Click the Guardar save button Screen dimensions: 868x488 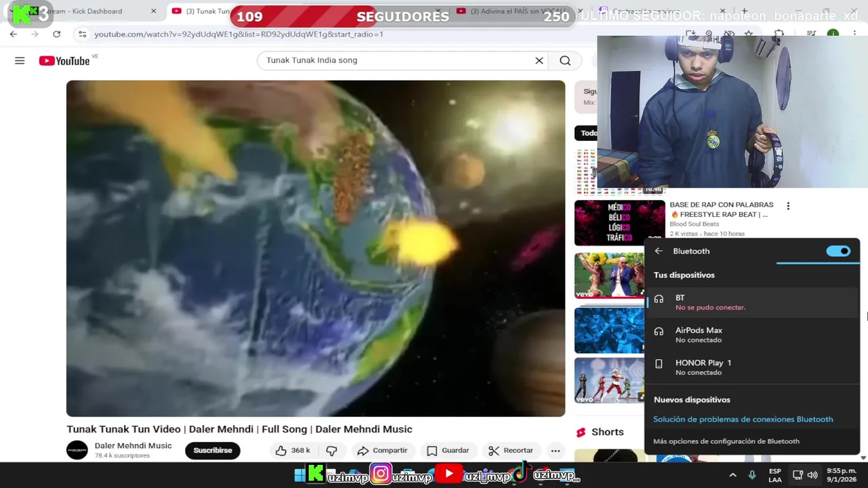point(448,450)
